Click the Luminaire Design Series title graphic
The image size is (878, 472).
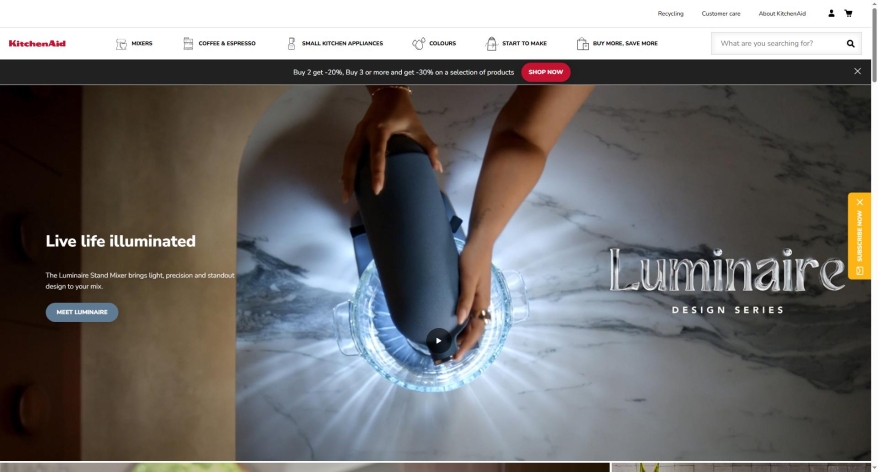727,281
